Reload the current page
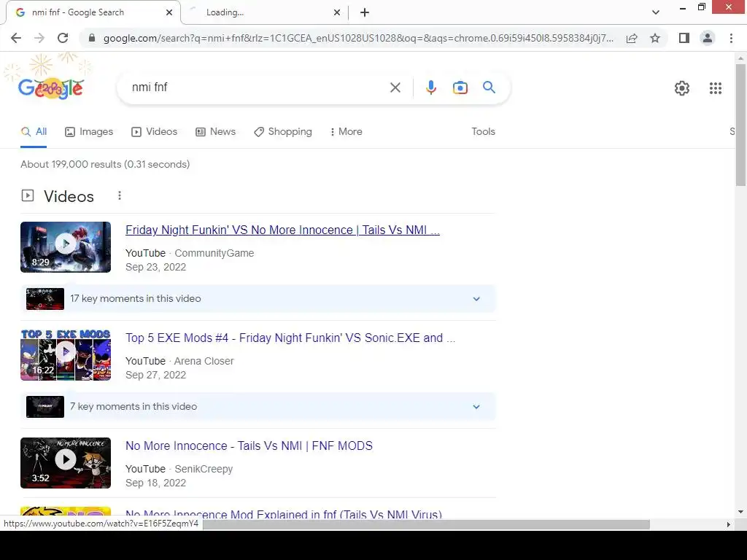Viewport: 747px width, 560px height. [63, 38]
